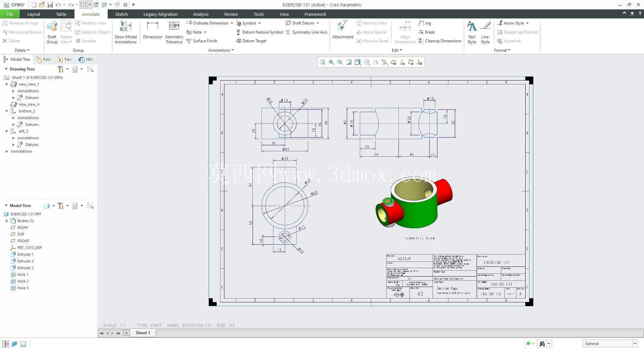
Task: Run Cleanup Dimensions
Action: pyautogui.click(x=440, y=41)
